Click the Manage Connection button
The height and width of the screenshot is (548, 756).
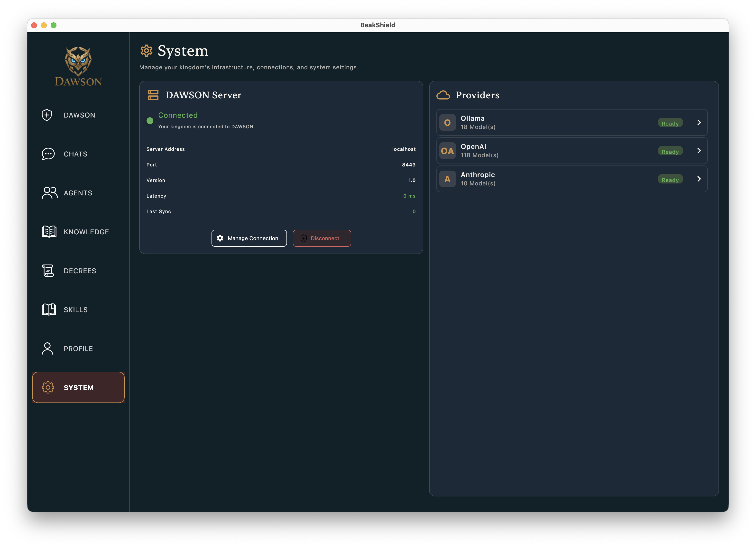(249, 238)
